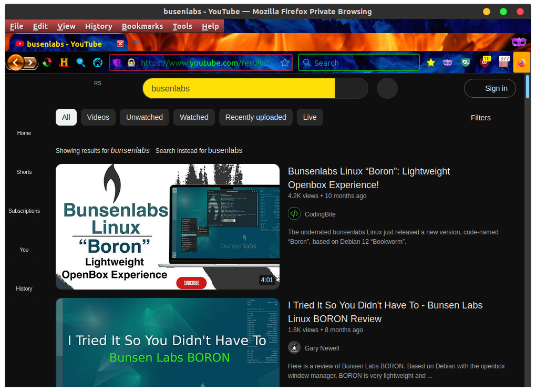Open the green shield D extension icon

[x=466, y=63]
